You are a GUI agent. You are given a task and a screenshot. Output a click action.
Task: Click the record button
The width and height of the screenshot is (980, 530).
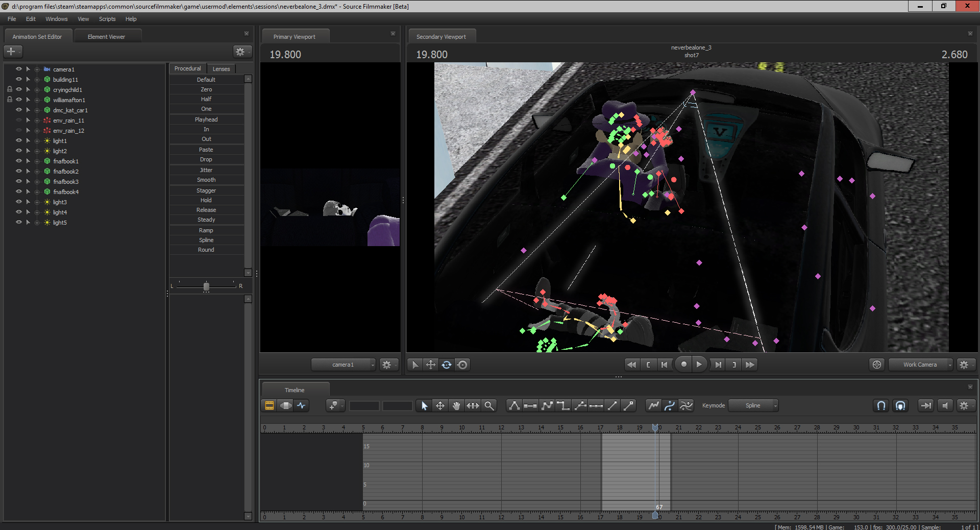click(x=684, y=364)
